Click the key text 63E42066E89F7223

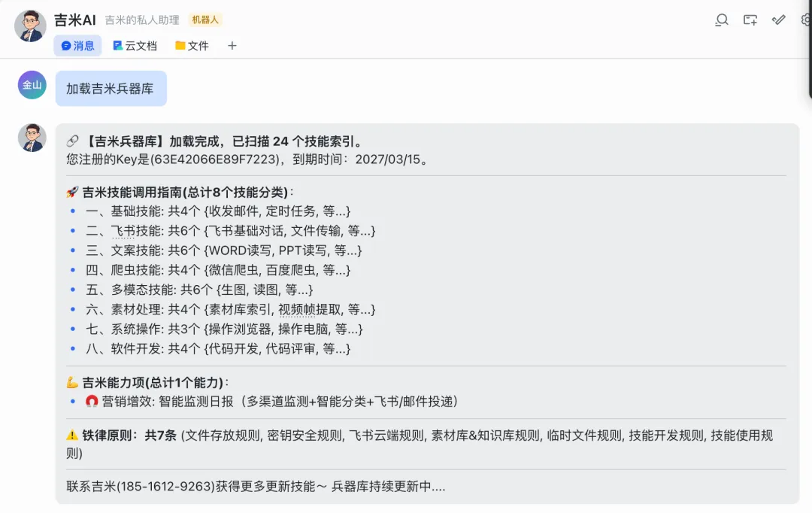pos(217,159)
